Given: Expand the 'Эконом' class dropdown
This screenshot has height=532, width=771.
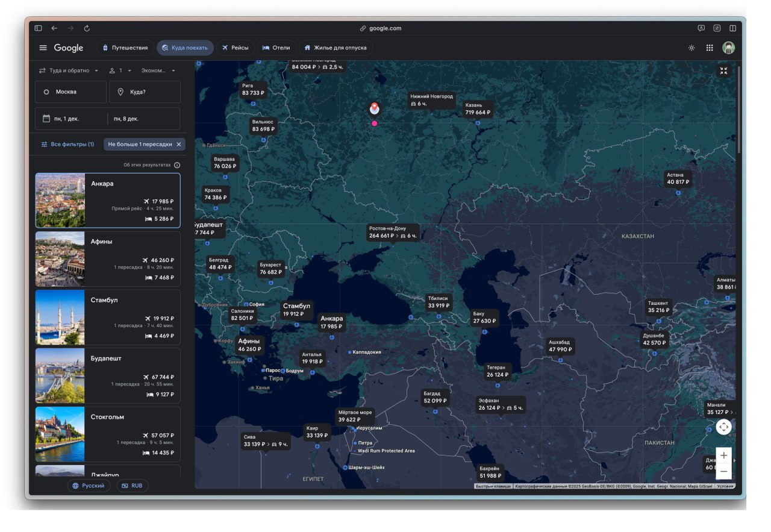Looking at the screenshot, I should 158,70.
